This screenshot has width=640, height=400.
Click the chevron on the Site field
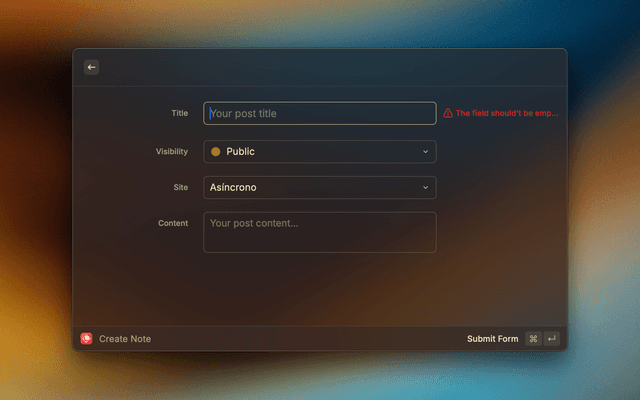point(425,187)
